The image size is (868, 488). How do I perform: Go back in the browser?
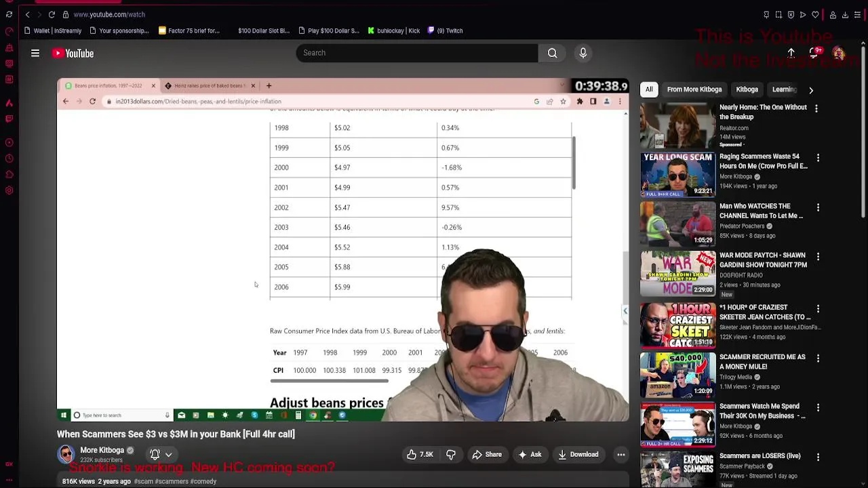pos(27,14)
